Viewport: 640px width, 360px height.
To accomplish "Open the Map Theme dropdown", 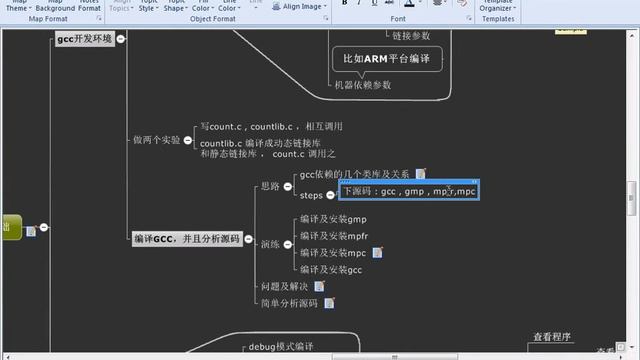I will (x=18, y=6).
